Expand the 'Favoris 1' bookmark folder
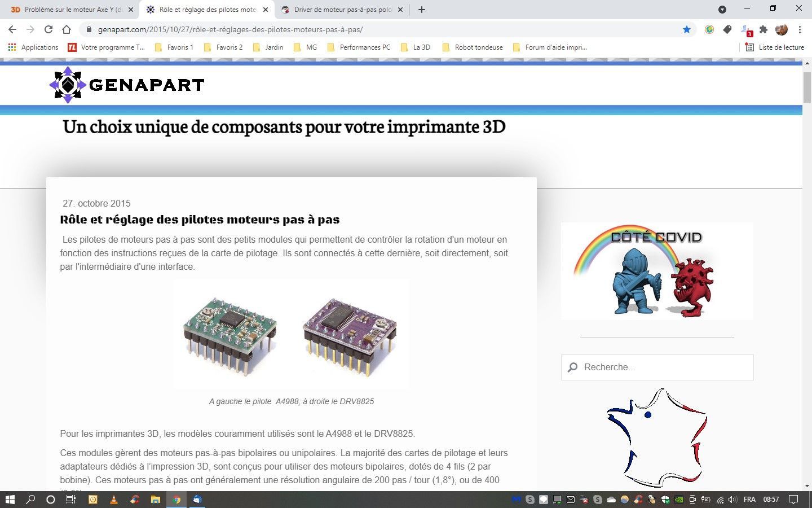812x508 pixels. click(174, 47)
